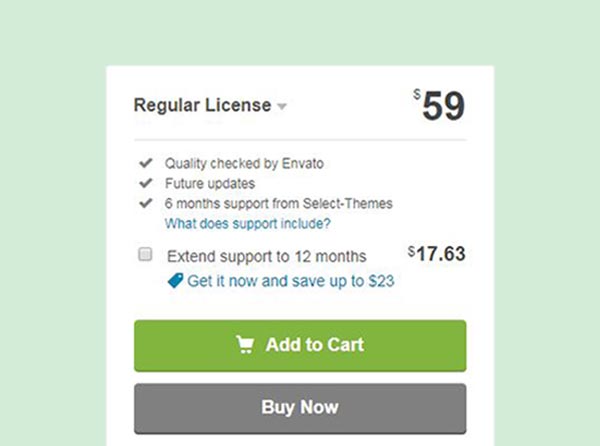
Task: Click the $59 license price
Action: click(x=439, y=105)
